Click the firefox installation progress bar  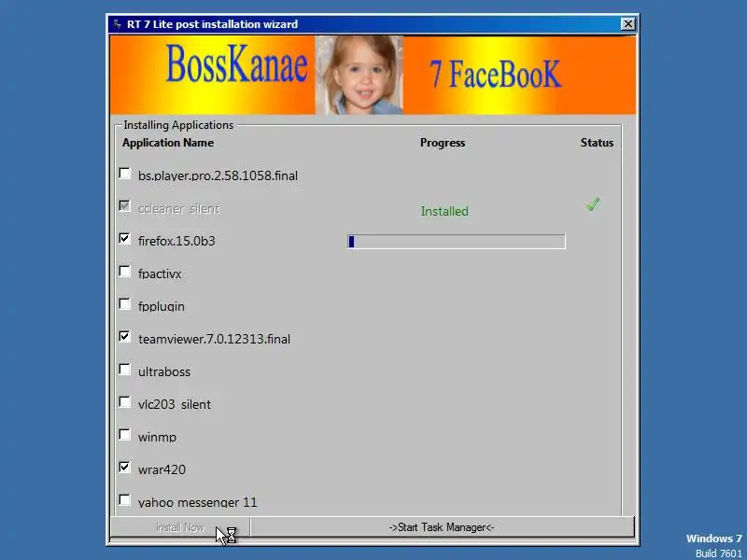pyautogui.click(x=457, y=242)
